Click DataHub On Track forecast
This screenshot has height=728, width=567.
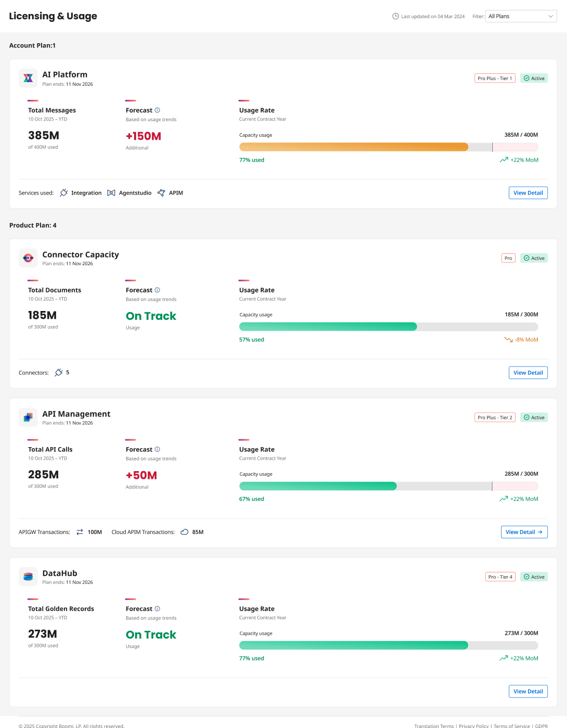coord(151,635)
